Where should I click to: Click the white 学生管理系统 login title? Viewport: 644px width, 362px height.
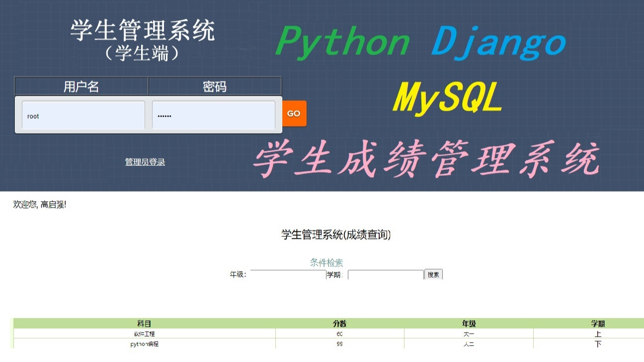(x=143, y=31)
